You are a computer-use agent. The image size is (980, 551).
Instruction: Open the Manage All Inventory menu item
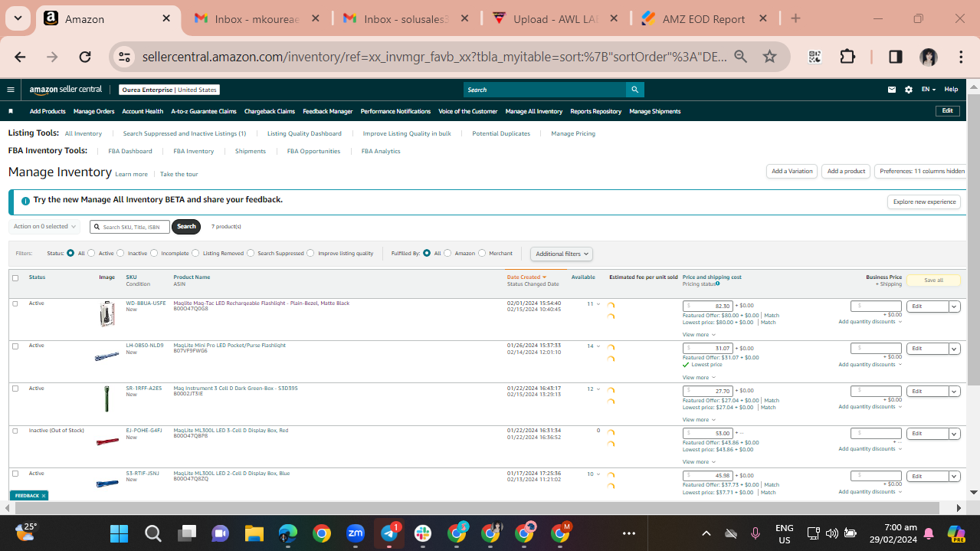[534, 111]
